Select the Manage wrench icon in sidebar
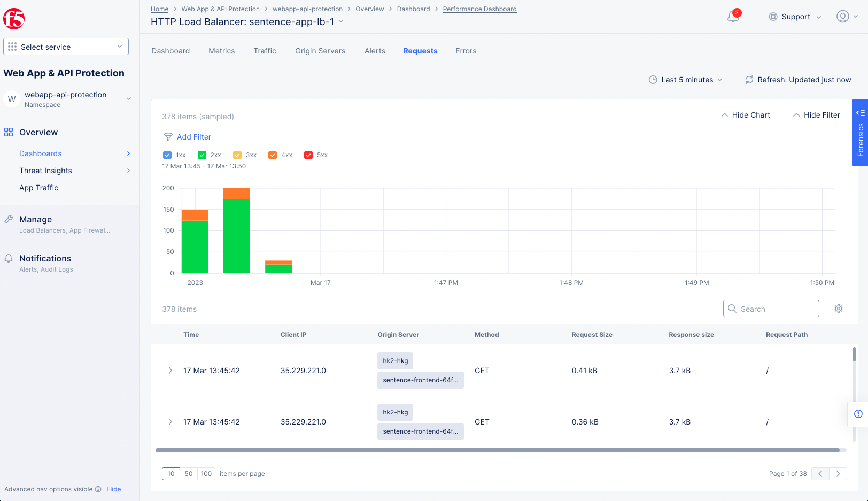This screenshot has height=501, width=868. (x=9, y=219)
